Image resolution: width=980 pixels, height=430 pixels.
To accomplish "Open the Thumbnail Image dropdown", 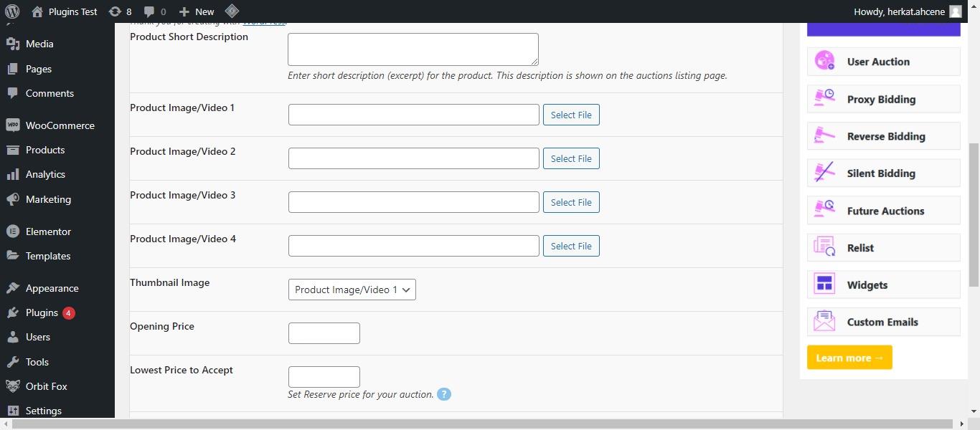I will tap(352, 290).
